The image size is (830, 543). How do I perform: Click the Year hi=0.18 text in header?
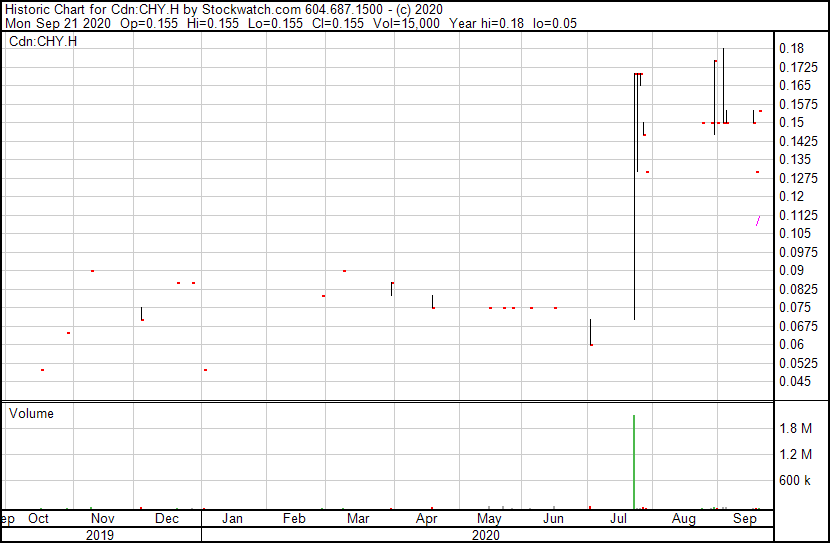click(486, 23)
